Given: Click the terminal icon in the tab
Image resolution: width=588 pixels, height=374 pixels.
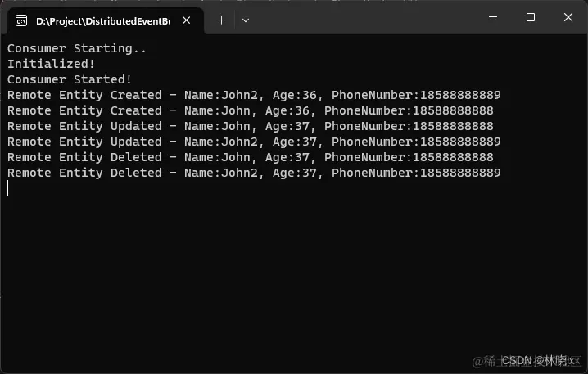Looking at the screenshot, I should tap(21, 20).
